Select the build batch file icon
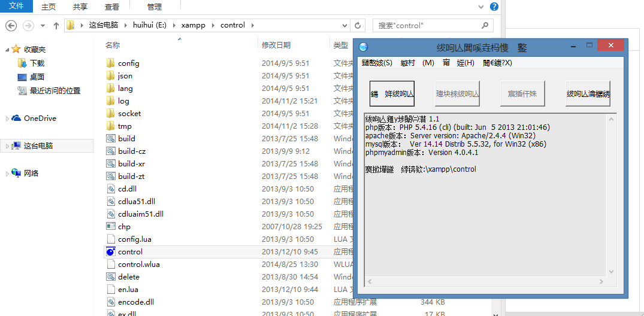This screenshot has height=316, width=644. (x=110, y=139)
